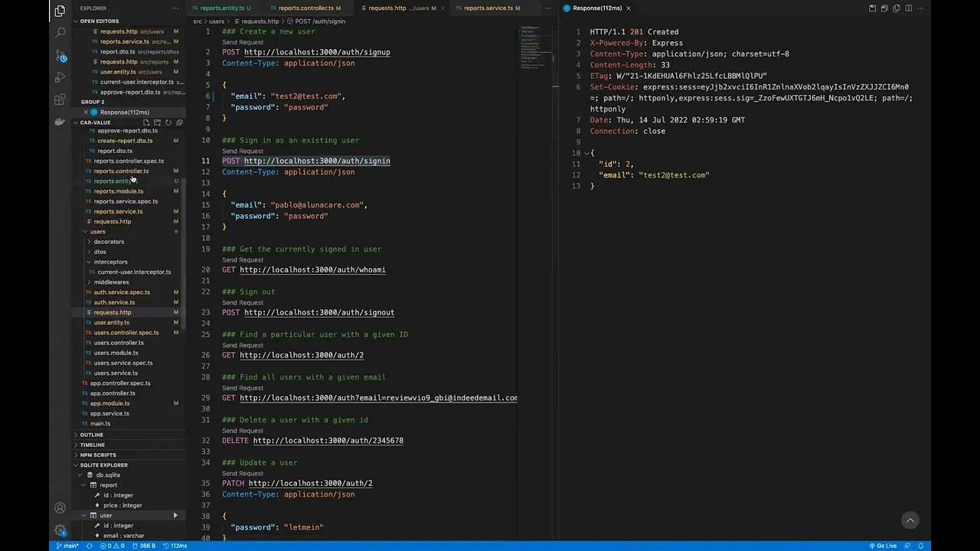Click the feedback icon in status bar
The height and width of the screenshot is (551, 980).
[909, 546]
